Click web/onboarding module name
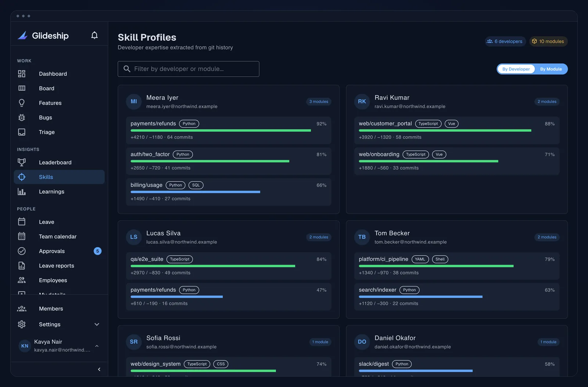588x387 pixels. point(379,155)
